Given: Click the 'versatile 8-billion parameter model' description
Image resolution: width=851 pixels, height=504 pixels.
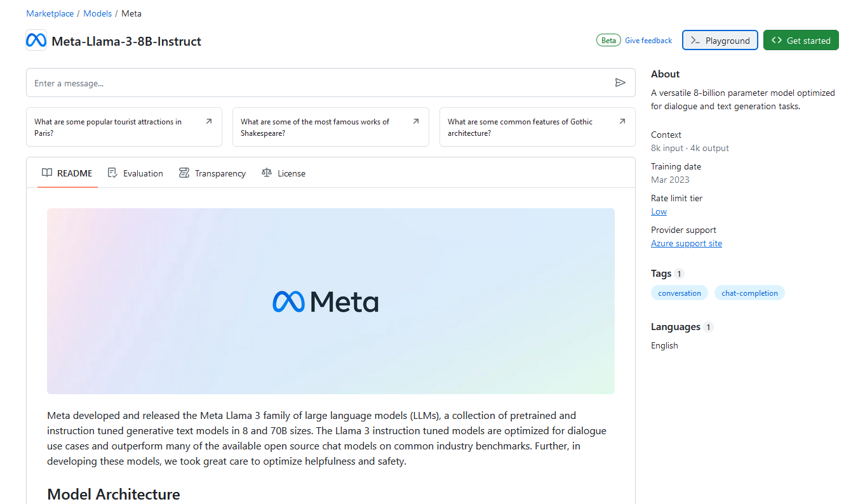Looking at the screenshot, I should coord(743,99).
